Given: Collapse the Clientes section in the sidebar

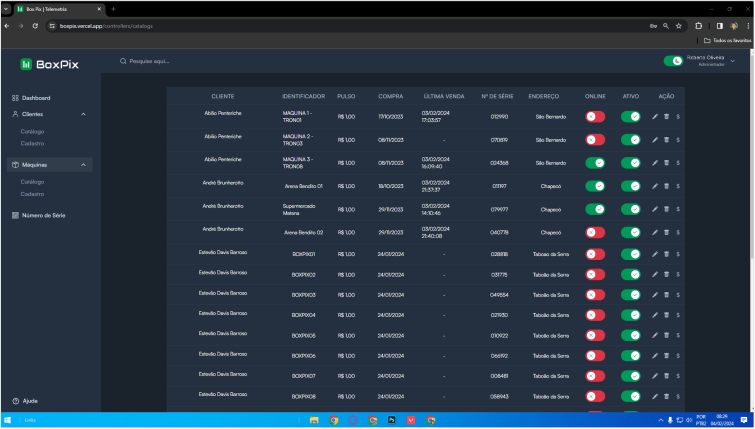Looking at the screenshot, I should 83,114.
